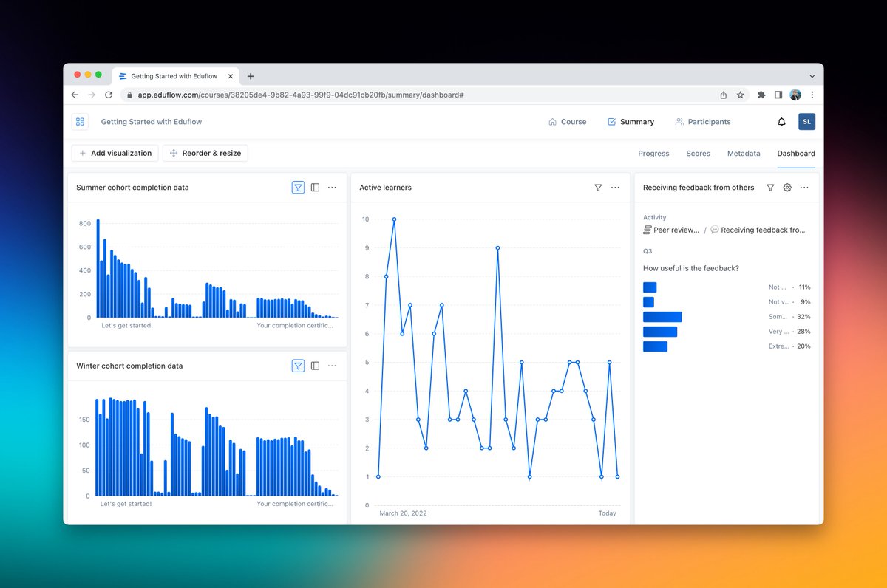Select the 32% 'Somewhat useful' bar
The width and height of the screenshot is (887, 588).
pyautogui.click(x=662, y=316)
